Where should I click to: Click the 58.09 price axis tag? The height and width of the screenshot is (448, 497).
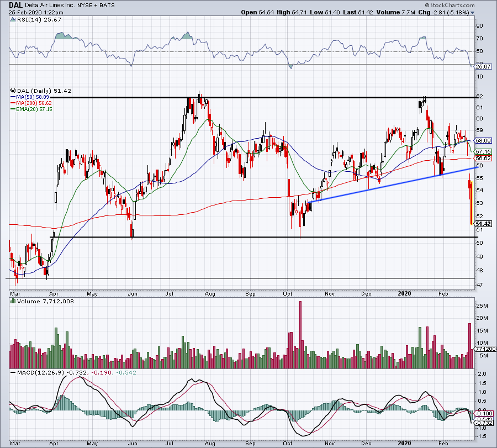483,140
